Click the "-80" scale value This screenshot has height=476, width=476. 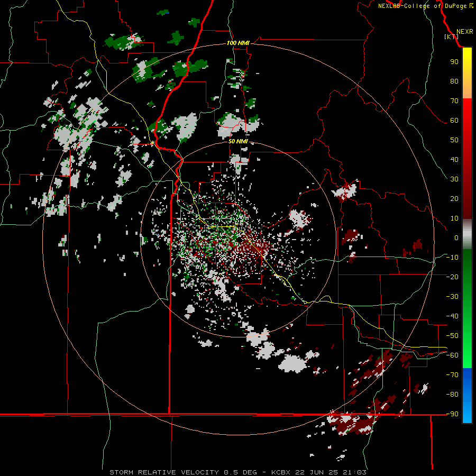[x=452, y=395]
